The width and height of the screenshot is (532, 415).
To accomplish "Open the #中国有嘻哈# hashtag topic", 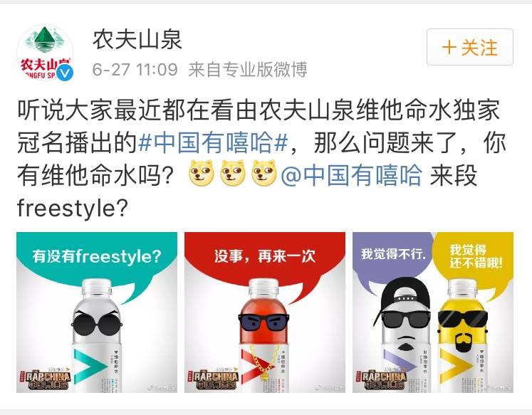I will [214, 142].
